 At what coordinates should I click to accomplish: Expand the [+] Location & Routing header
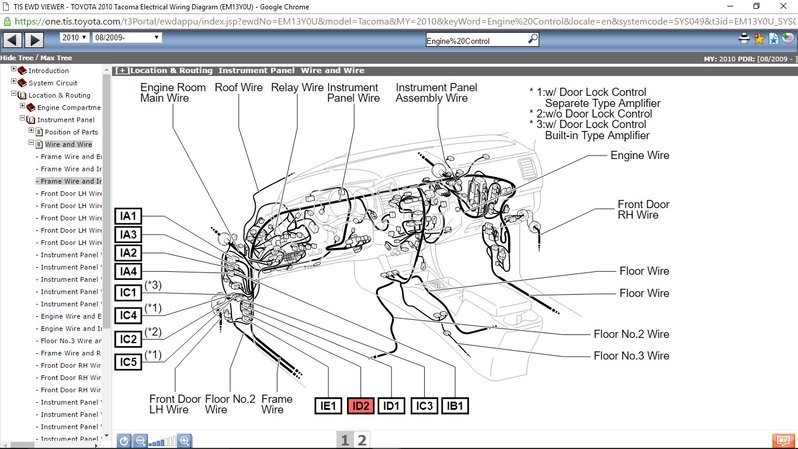tap(122, 71)
